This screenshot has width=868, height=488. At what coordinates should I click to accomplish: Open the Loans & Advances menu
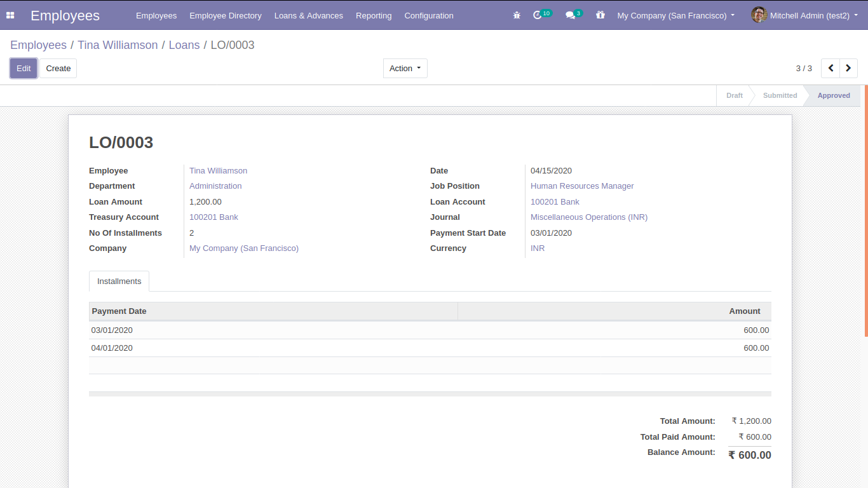pos(308,15)
